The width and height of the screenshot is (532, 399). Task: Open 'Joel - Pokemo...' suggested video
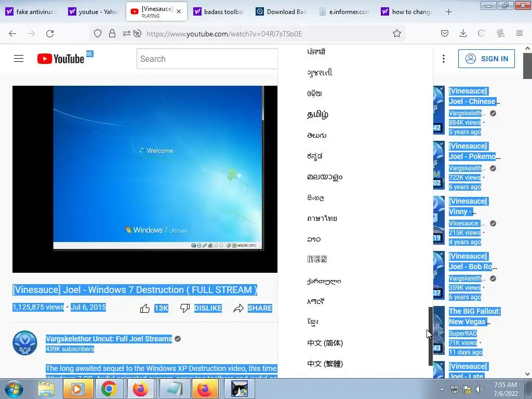pyautogui.click(x=474, y=151)
